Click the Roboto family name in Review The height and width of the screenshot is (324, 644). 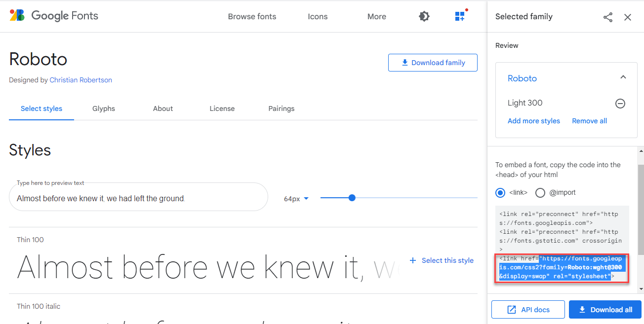522,78
